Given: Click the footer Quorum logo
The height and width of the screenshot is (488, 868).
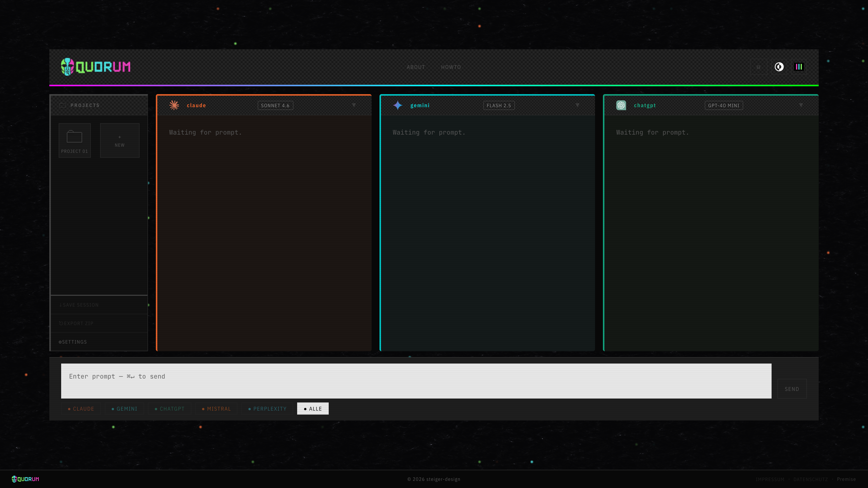Looking at the screenshot, I should coord(25,479).
